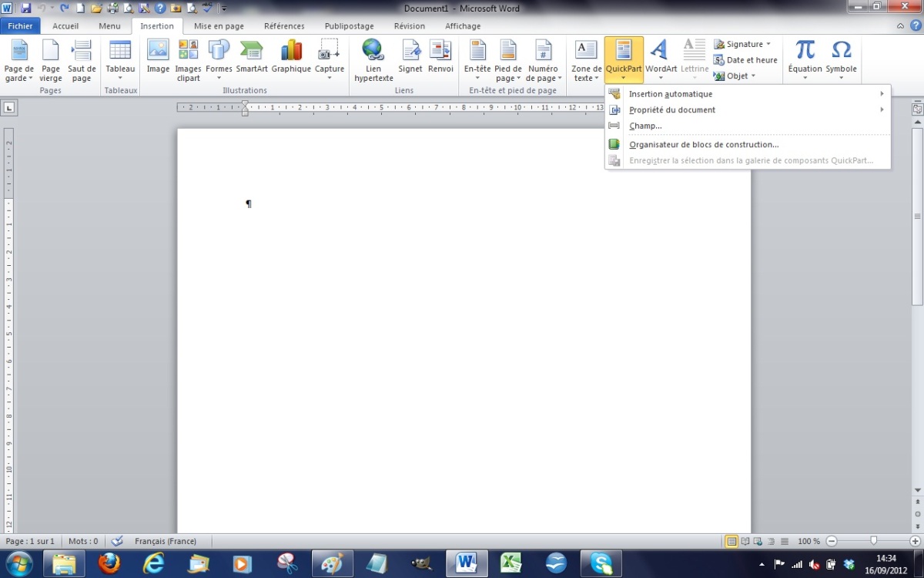Customize the Quick Access Toolbar dropdown
This screenshot has width=924, height=578.
click(x=224, y=8)
